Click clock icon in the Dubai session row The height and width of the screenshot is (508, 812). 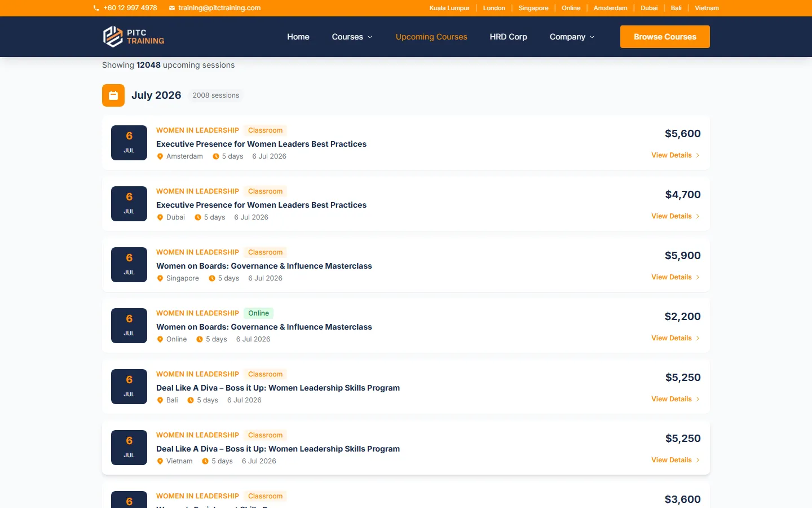(198, 217)
